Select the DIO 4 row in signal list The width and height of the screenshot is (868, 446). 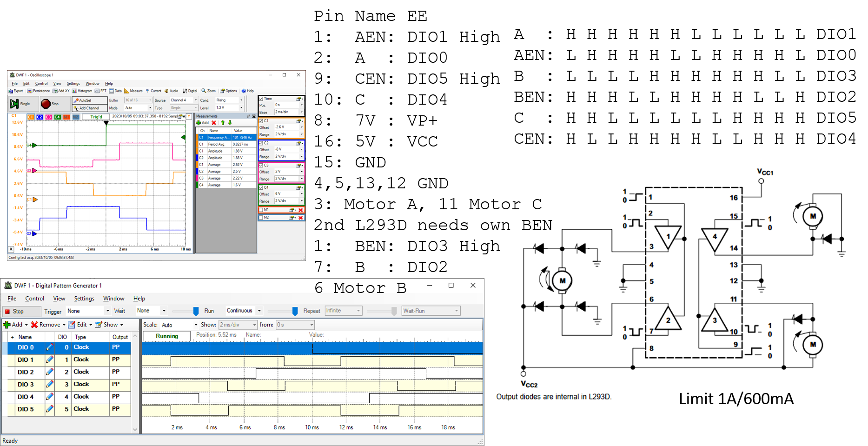[x=26, y=397]
